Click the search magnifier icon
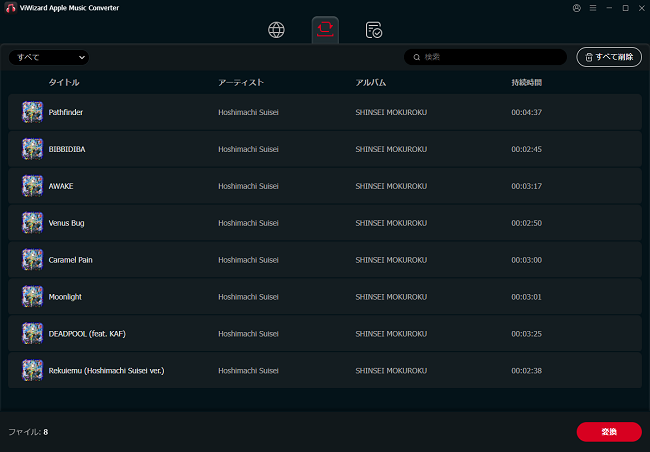 pyautogui.click(x=417, y=57)
